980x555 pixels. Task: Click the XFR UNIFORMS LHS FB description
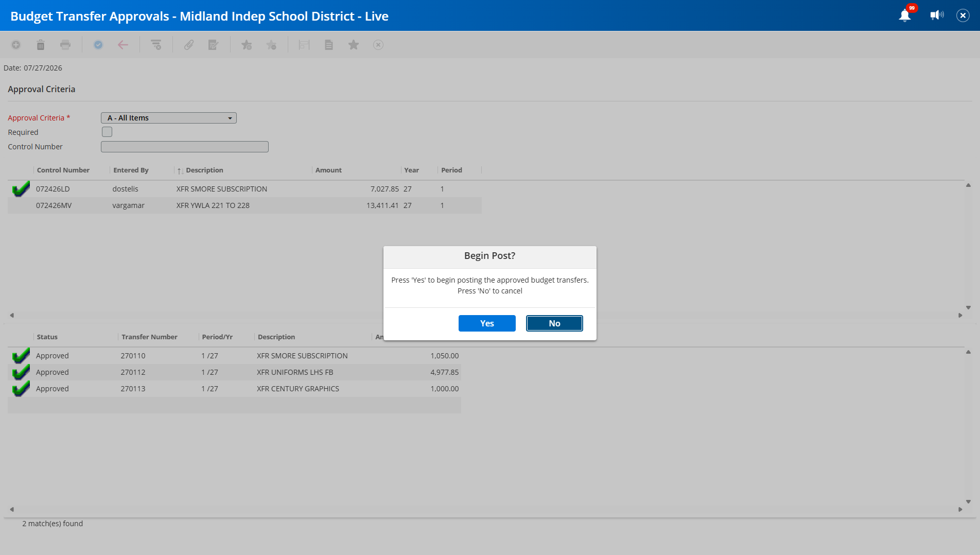click(x=295, y=372)
